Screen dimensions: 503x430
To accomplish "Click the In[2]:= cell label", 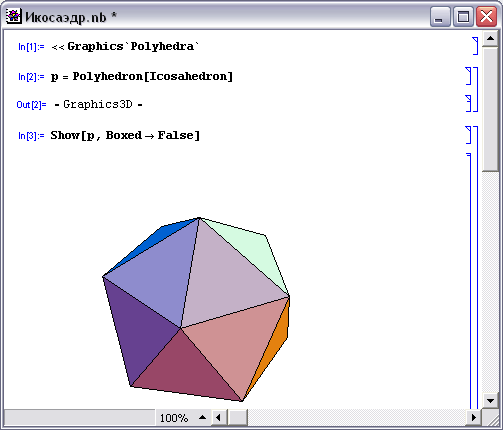I will 31,77.
